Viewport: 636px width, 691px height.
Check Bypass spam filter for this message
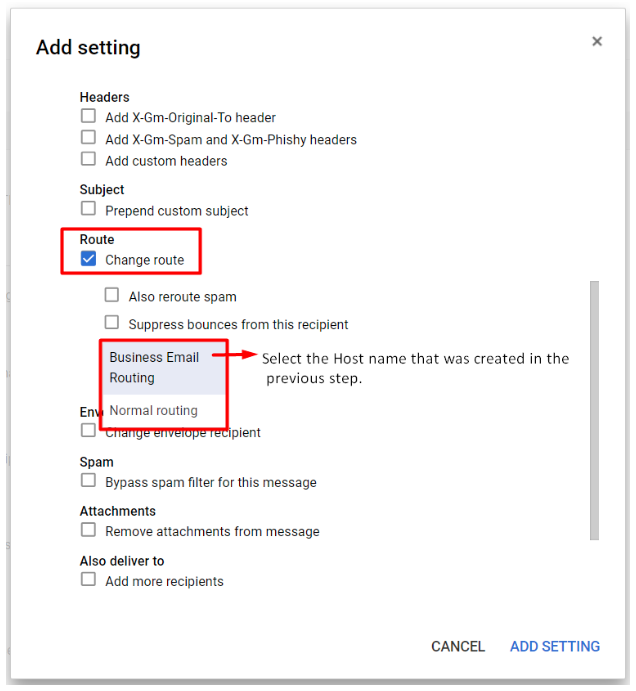(88, 480)
